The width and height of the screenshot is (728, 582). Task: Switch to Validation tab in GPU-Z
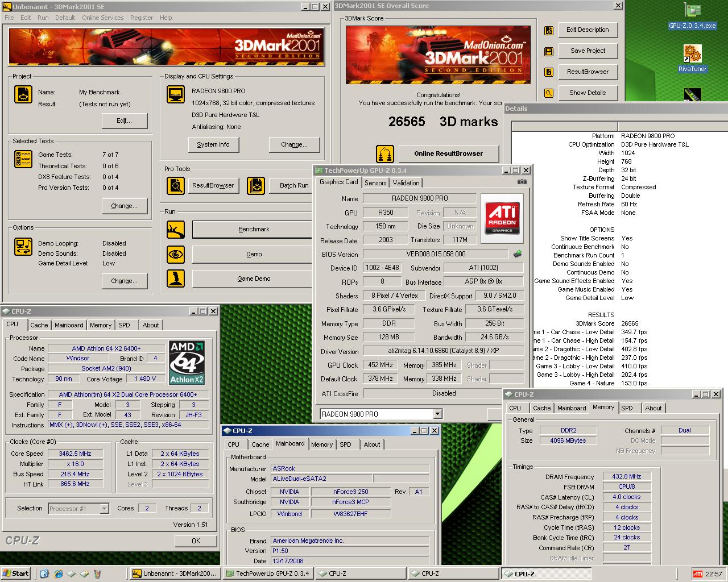pos(406,183)
